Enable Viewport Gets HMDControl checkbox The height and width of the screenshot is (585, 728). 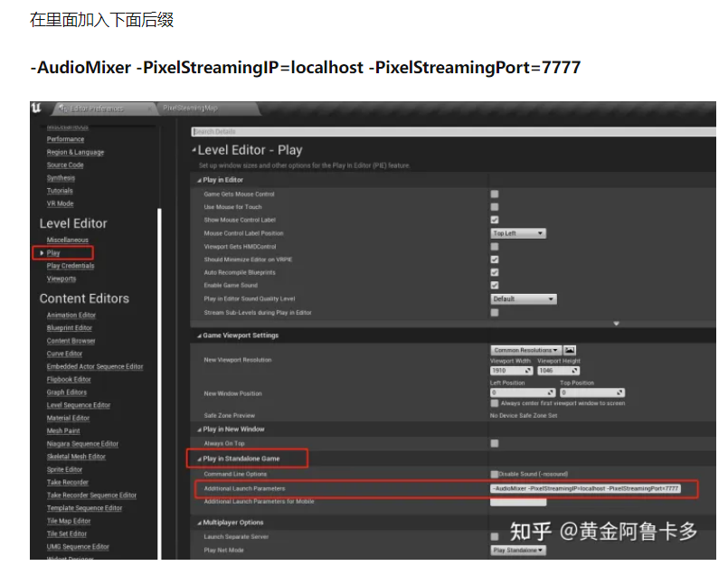495,247
